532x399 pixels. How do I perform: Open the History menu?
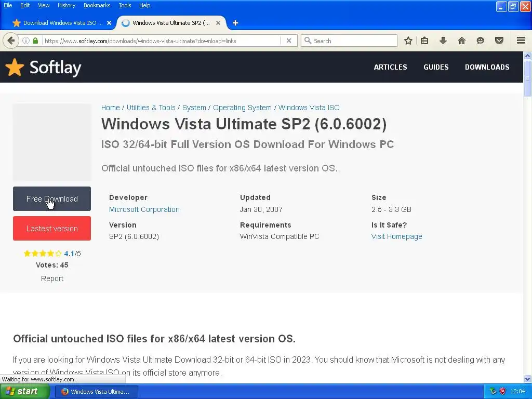pyautogui.click(x=66, y=5)
